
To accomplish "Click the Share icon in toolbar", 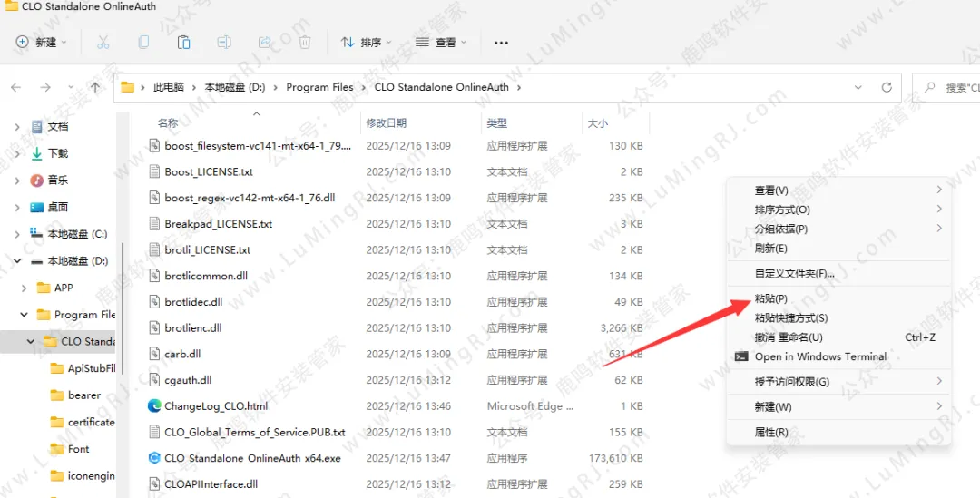I will click(265, 43).
